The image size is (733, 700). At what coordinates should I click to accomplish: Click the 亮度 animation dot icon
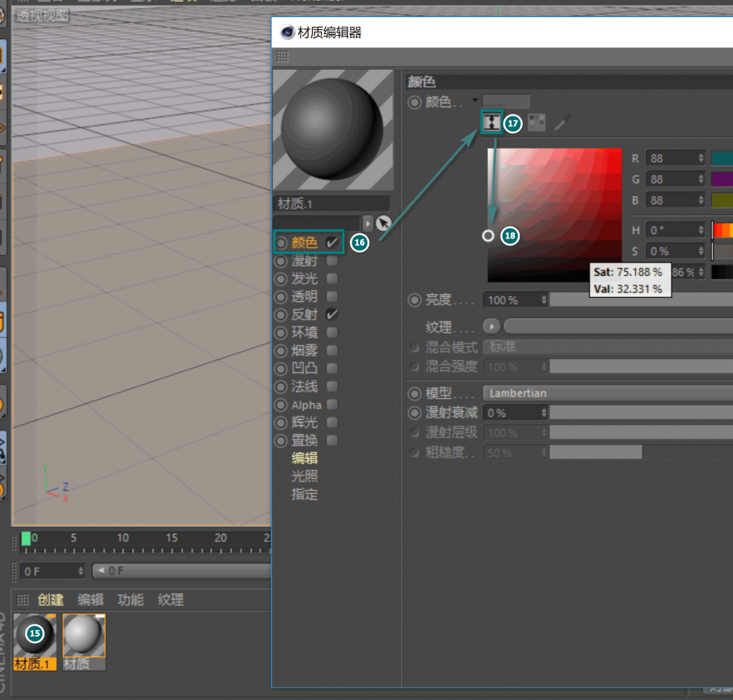pyautogui.click(x=415, y=300)
